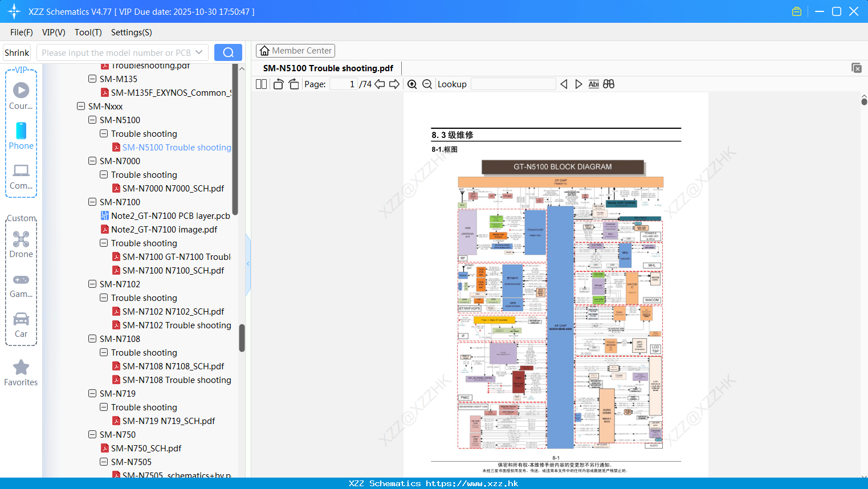Go to the previous PDF page arrow
Screen dimensions: 868x489
380,84
